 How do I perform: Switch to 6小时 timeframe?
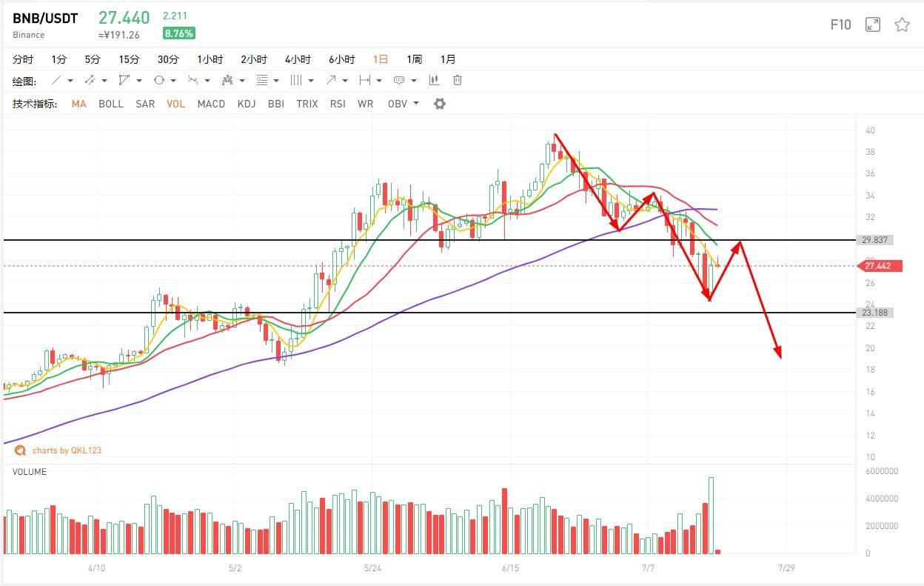pyautogui.click(x=341, y=59)
